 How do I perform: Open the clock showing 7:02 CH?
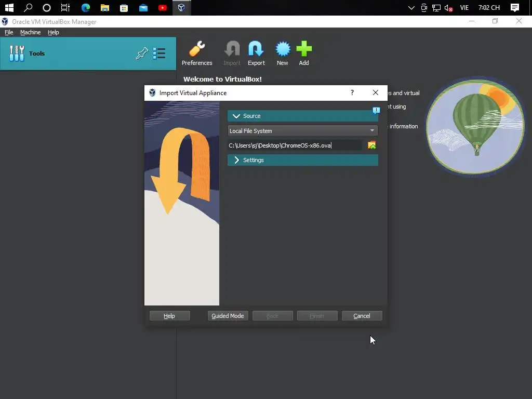(489, 7)
